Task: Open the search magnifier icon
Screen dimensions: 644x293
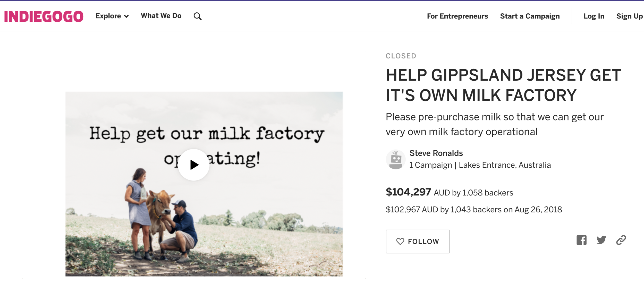Action: [x=198, y=16]
